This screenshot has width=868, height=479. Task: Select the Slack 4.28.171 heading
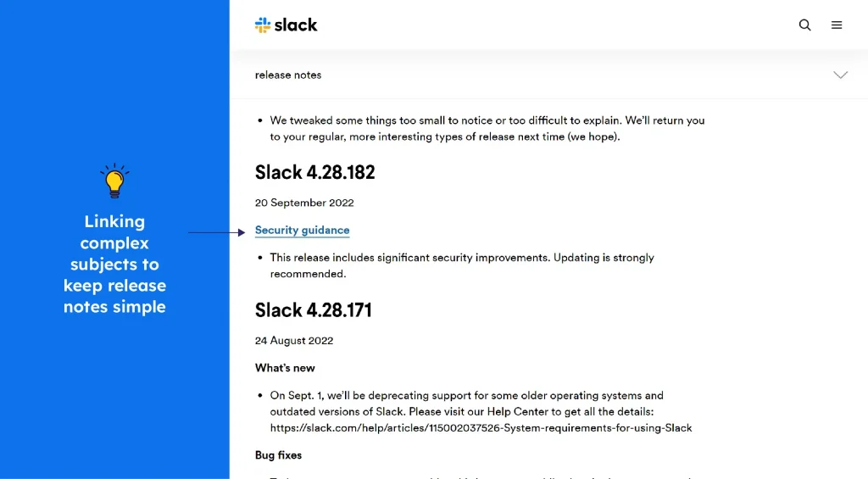coord(314,310)
